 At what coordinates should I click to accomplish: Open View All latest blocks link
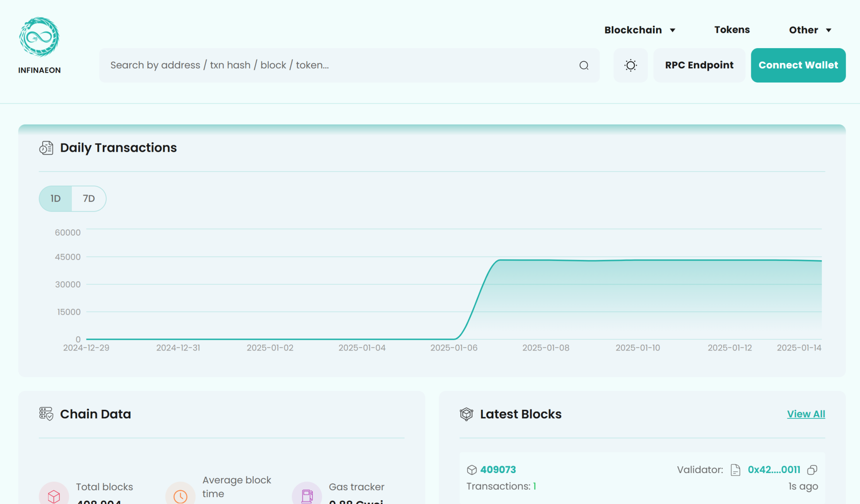pos(806,414)
